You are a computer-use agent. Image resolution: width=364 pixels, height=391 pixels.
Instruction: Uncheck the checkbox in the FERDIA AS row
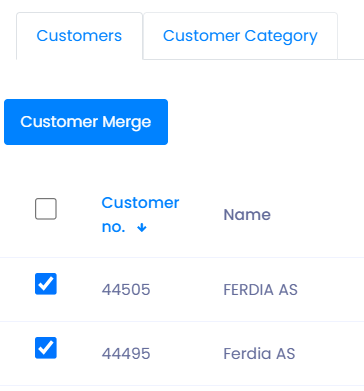[46, 284]
